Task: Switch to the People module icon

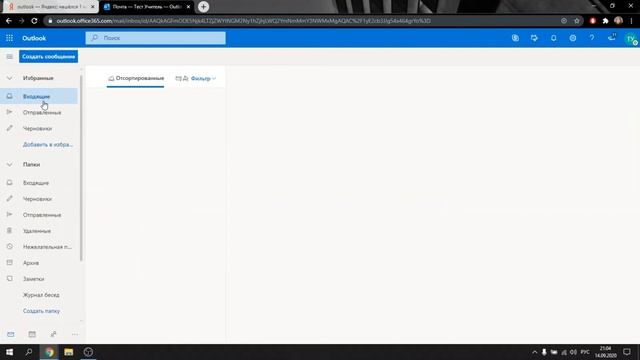Action: (53, 334)
